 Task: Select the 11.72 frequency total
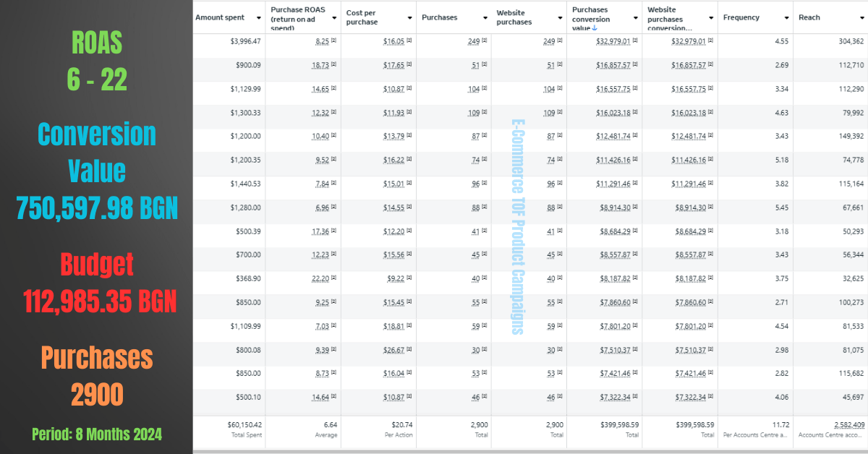(x=780, y=424)
